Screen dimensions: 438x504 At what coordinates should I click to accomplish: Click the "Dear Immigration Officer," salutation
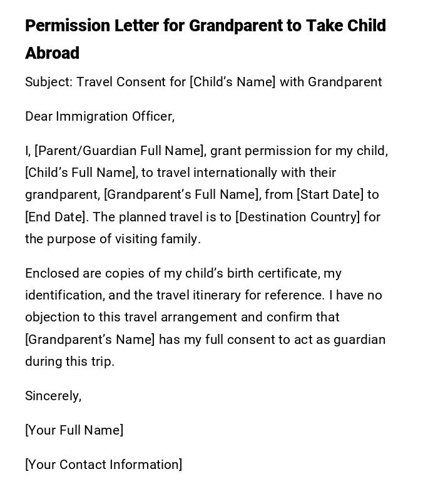99,116
